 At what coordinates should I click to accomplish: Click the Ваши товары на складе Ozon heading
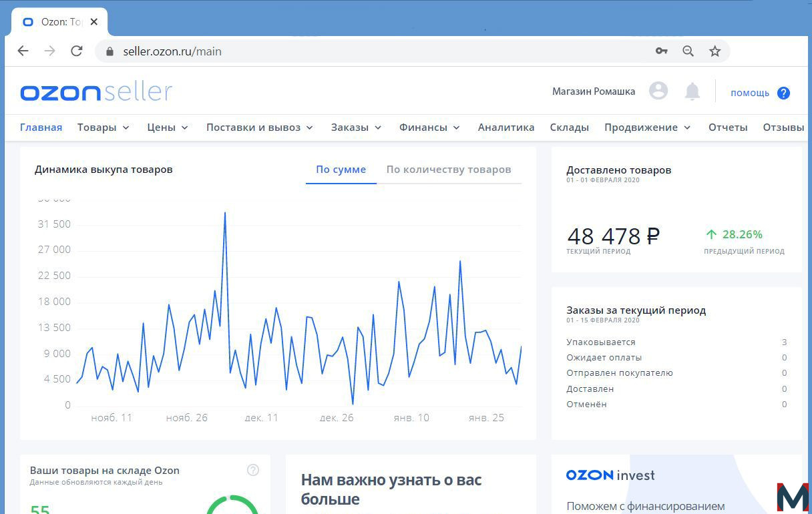click(105, 471)
